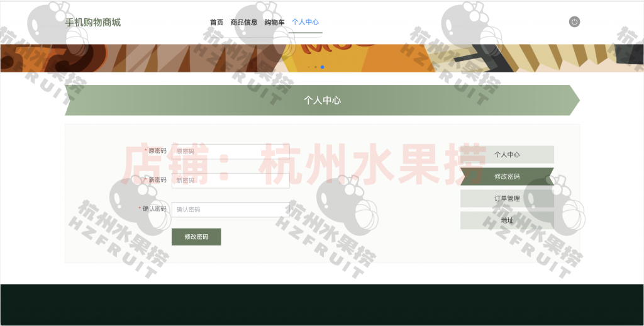
Task: Select the third blue carousel dot
Action: [x=323, y=67]
